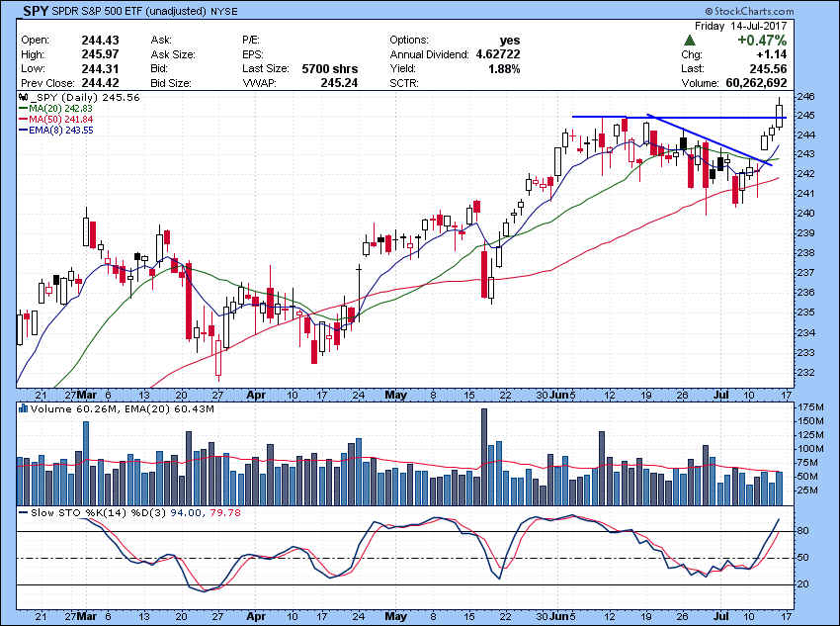Click the "SPDR S&P 500 ETF (unadjusted)" title
This screenshot has width=840, height=626.
129,11
